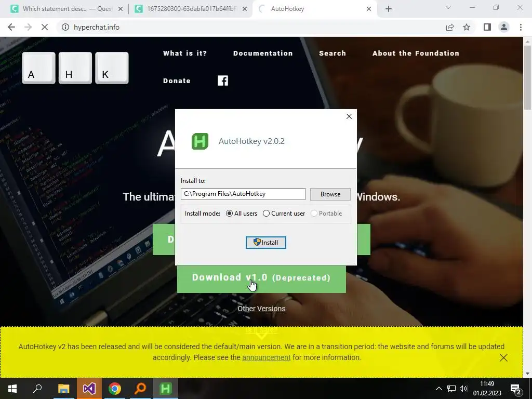This screenshot has width=532, height=399.
Task: Select the disabled Portable install mode
Action: [x=326, y=214]
